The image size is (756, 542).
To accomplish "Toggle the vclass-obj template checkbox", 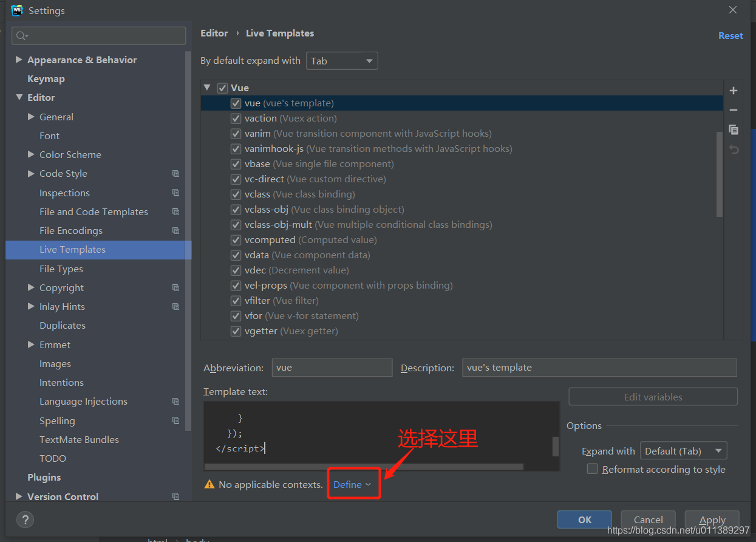I will (236, 210).
